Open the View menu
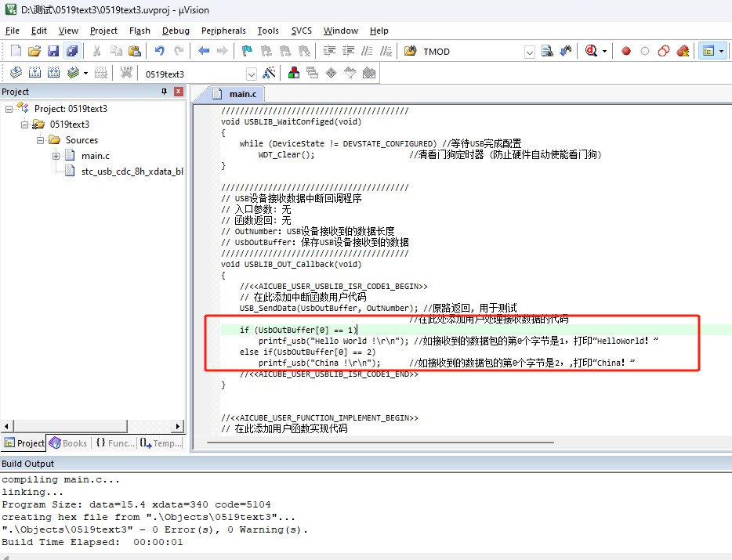Screen dimensions: 732x560 [68, 31]
